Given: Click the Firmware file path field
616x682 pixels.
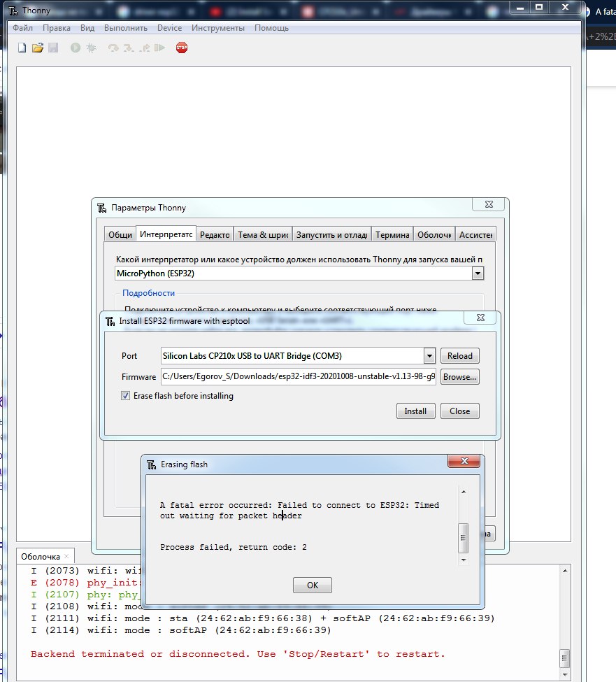Looking at the screenshot, I should pyautogui.click(x=299, y=376).
